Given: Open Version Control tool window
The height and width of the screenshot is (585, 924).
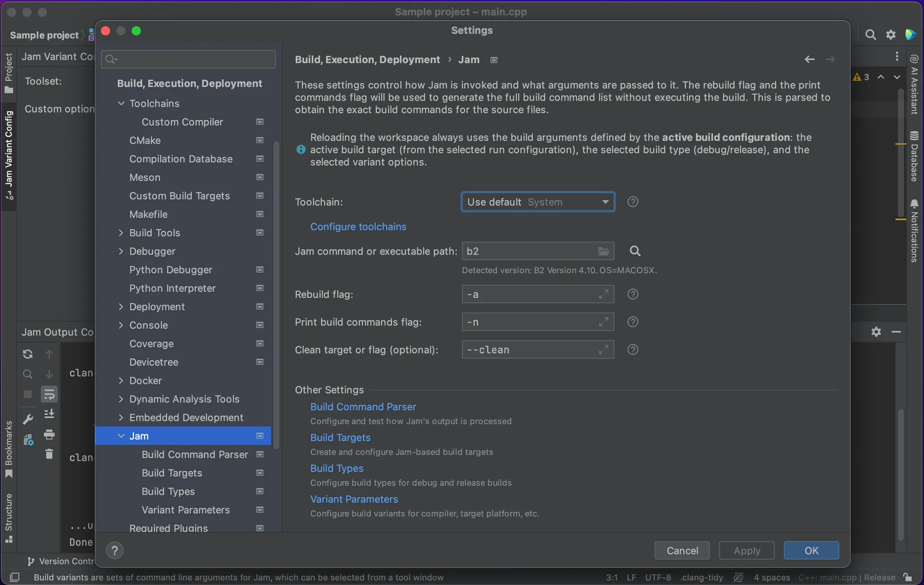Looking at the screenshot, I should pos(60,561).
